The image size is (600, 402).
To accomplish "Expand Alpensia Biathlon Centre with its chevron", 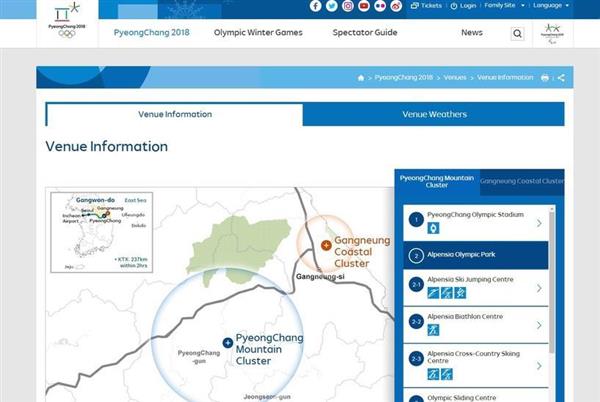I will click(x=539, y=325).
